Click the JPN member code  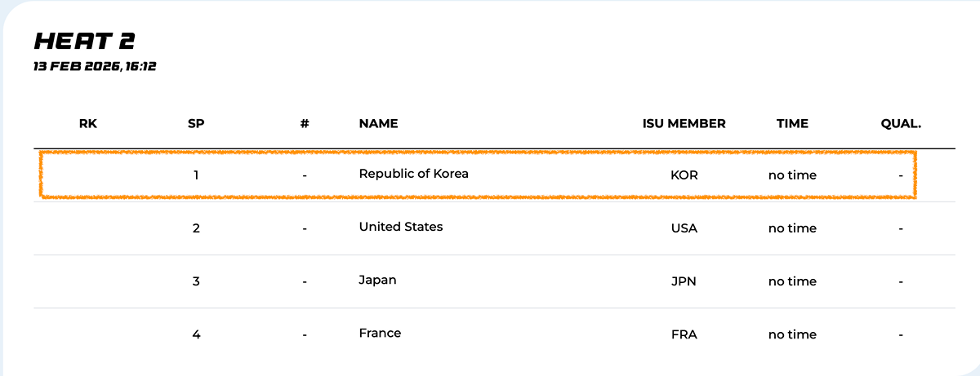684,281
